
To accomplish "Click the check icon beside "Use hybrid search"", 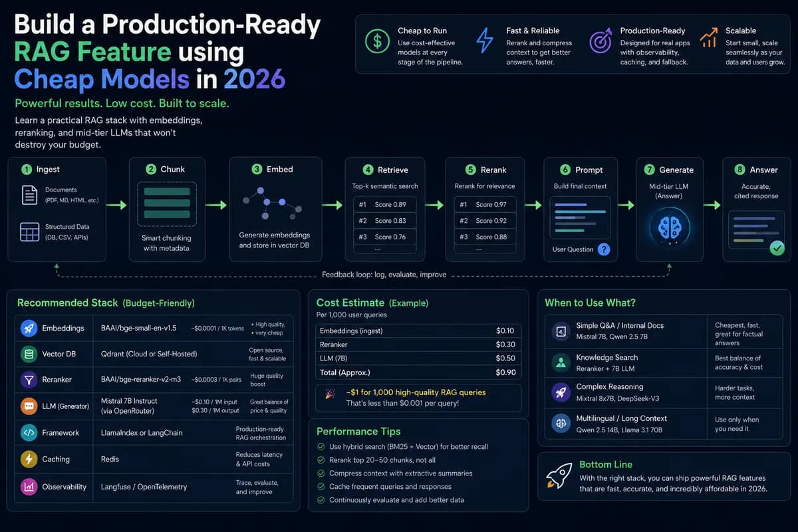I will pyautogui.click(x=321, y=447).
